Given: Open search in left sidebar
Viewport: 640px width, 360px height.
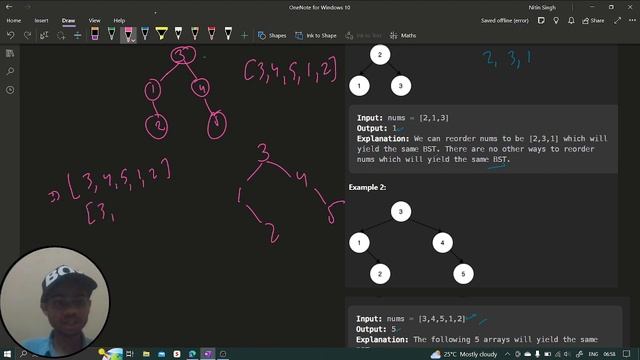Looking at the screenshot, I should click(10, 71).
